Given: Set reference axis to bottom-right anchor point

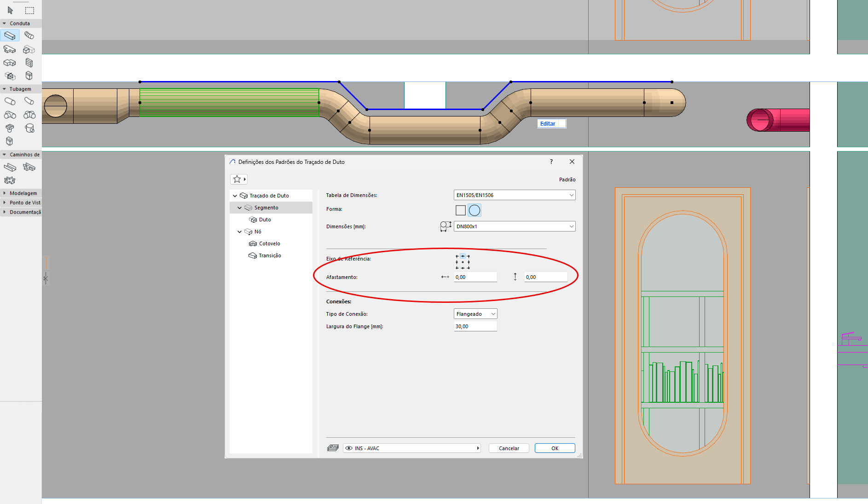Looking at the screenshot, I should tap(469, 268).
